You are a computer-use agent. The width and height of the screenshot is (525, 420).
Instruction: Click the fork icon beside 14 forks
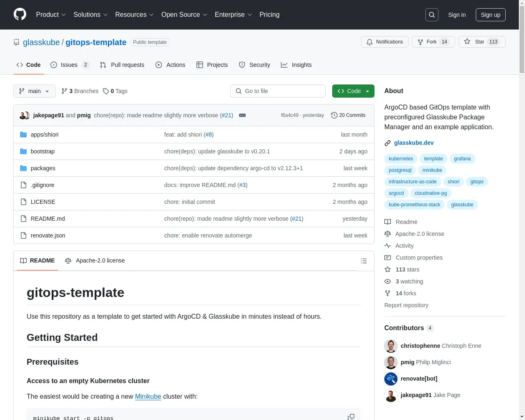point(388,293)
